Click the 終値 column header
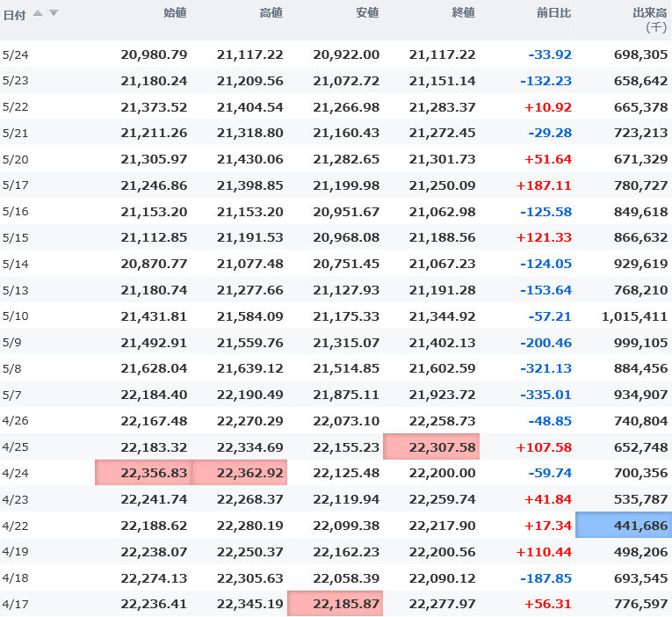This screenshot has height=617, width=672. click(x=464, y=13)
